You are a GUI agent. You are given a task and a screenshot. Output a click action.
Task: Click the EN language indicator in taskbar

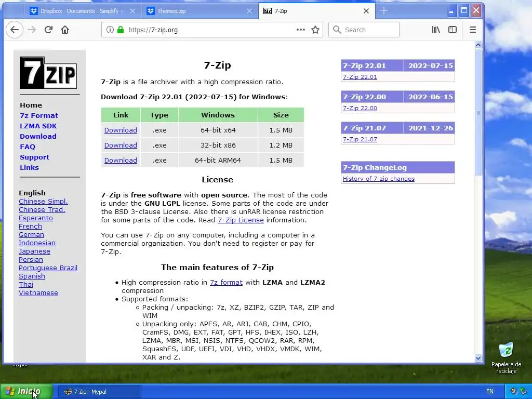489,391
